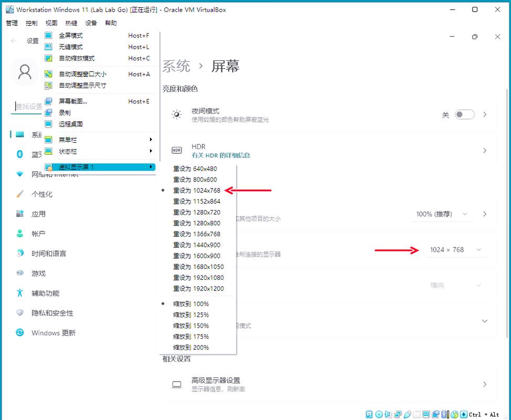511x420 pixels.
Task: Open the 视图 menu
Action: tap(51, 23)
